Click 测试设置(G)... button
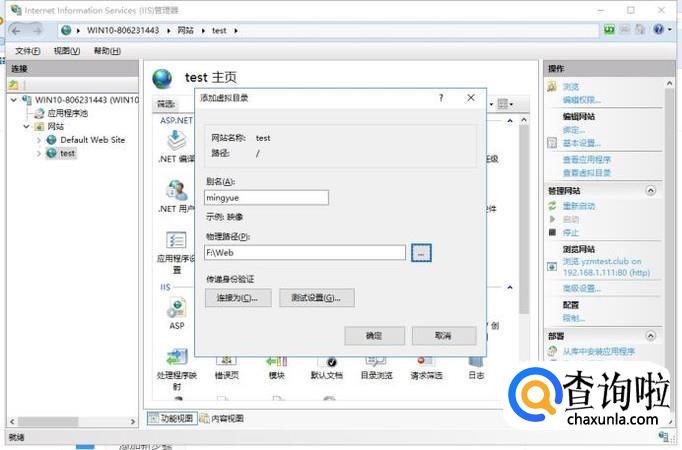This screenshot has width=682, height=450. pos(316,298)
